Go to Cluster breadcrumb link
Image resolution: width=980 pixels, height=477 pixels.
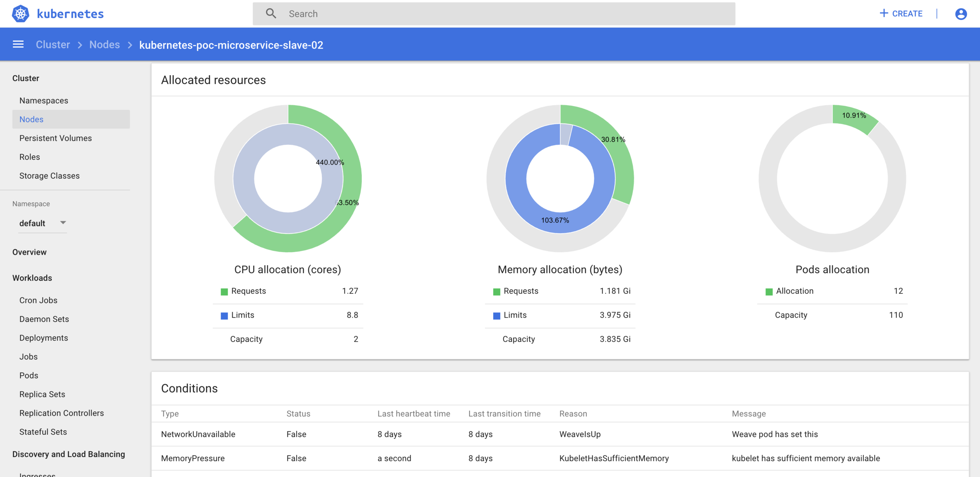tap(53, 45)
